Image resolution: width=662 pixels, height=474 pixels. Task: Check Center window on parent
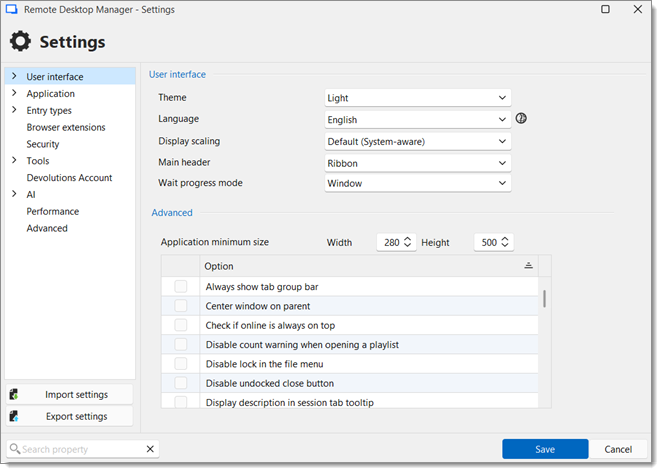click(181, 306)
